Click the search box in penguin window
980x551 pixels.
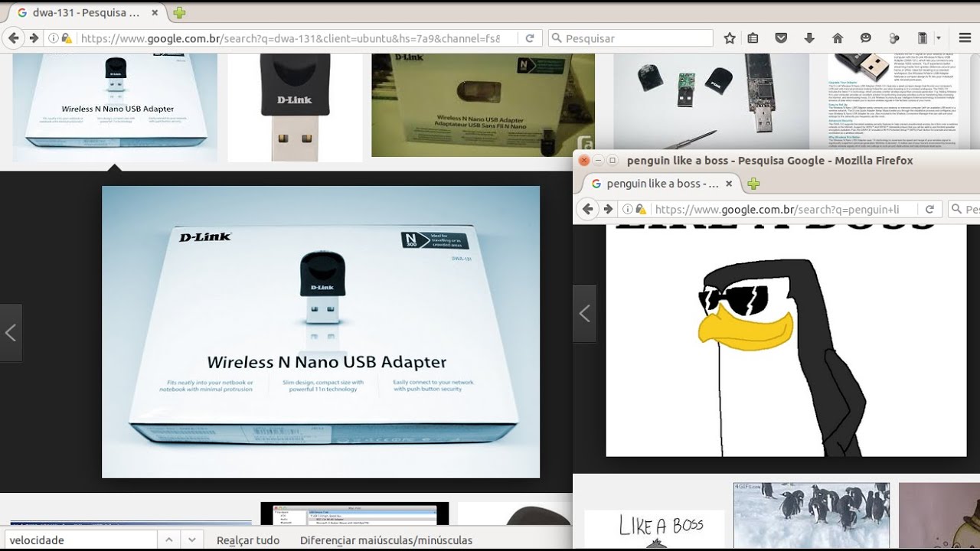(965, 209)
